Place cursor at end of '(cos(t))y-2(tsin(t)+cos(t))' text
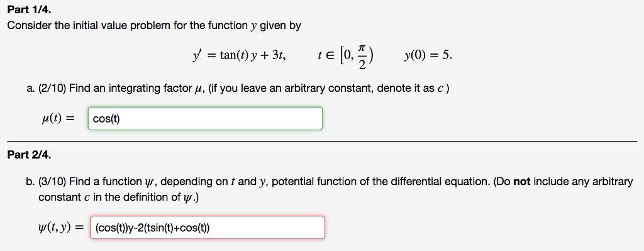Screen dimensions: 644x251 (210, 228)
